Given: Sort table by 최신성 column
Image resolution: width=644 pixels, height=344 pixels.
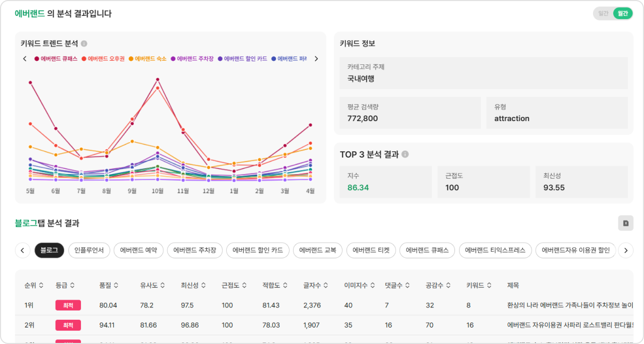Looking at the screenshot, I should tap(193, 285).
